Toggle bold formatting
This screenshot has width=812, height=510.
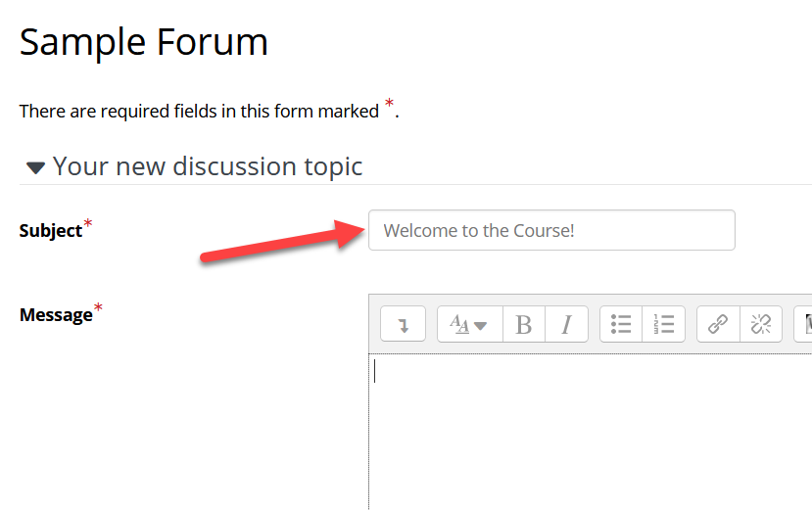click(524, 324)
